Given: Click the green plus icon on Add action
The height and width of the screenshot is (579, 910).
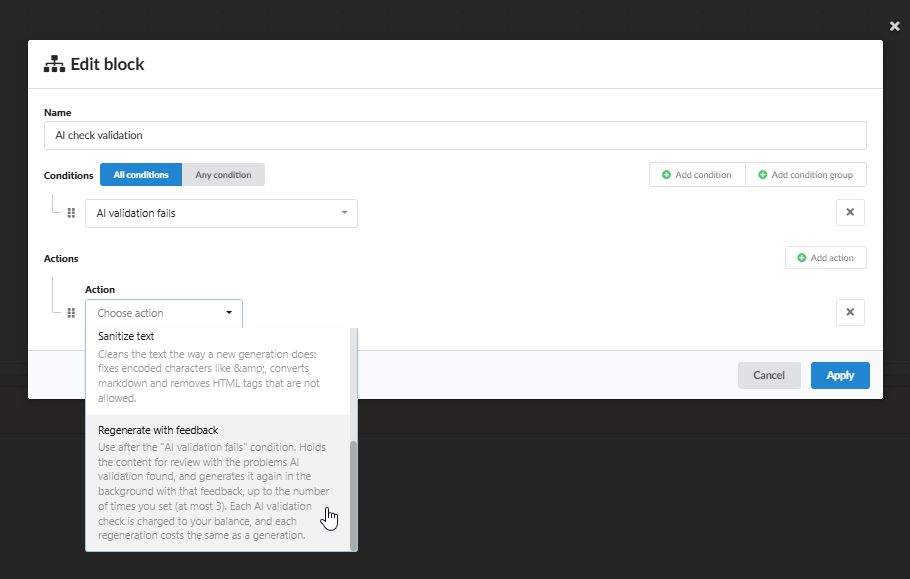Looking at the screenshot, I should (801, 258).
